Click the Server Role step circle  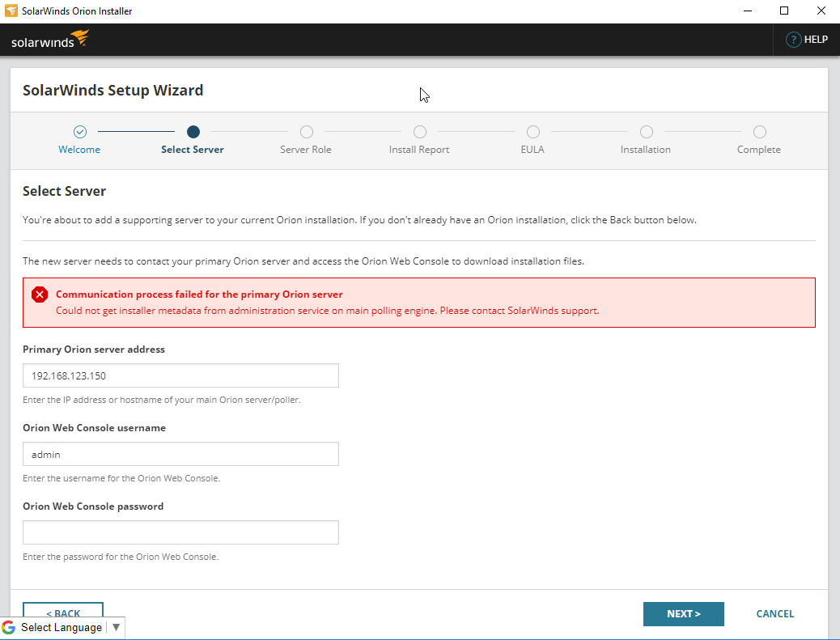[x=307, y=132]
